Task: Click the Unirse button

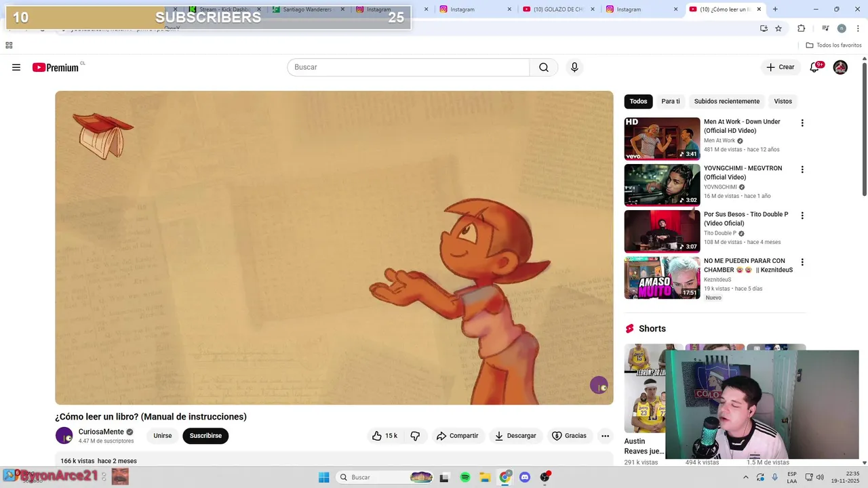Action: pyautogui.click(x=163, y=436)
